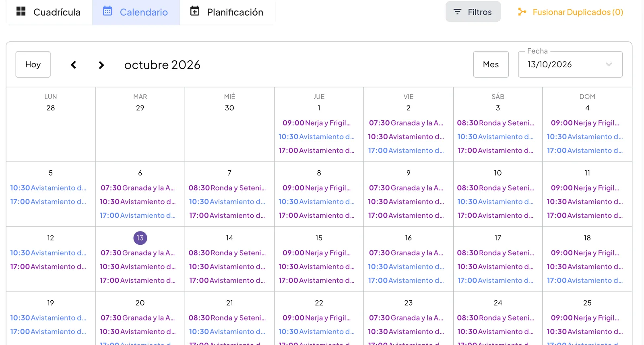
Task: Open 07:30 Granada event on October 13
Action: coord(138,253)
